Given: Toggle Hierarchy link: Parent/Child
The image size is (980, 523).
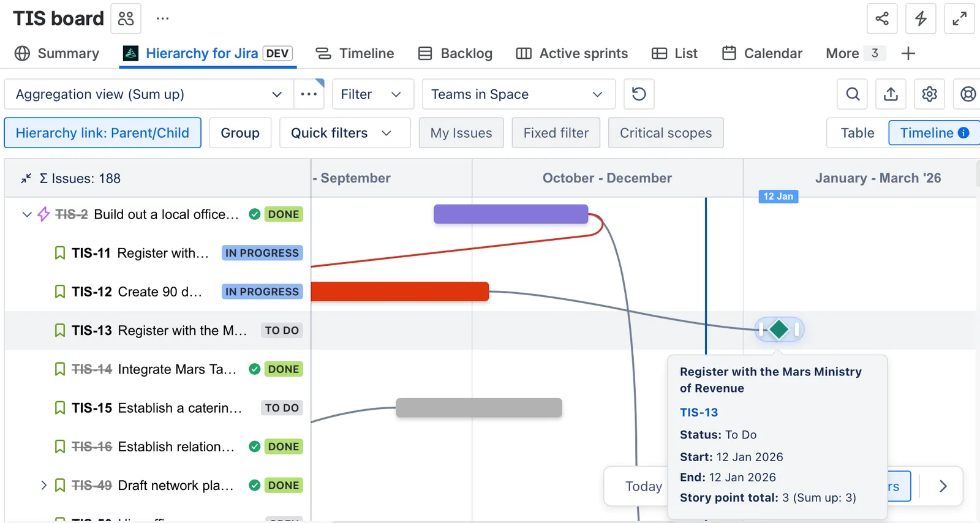Looking at the screenshot, I should tap(102, 133).
